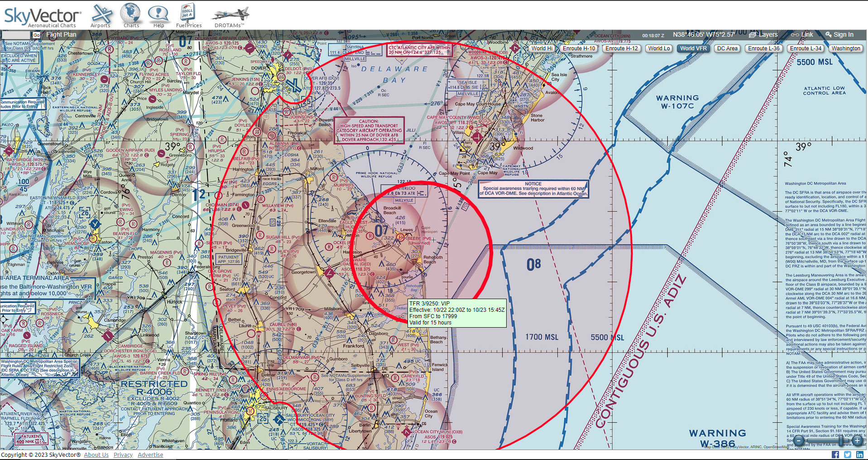Click the map zoom slider handle
This screenshot has height=460, width=868.
point(841,441)
